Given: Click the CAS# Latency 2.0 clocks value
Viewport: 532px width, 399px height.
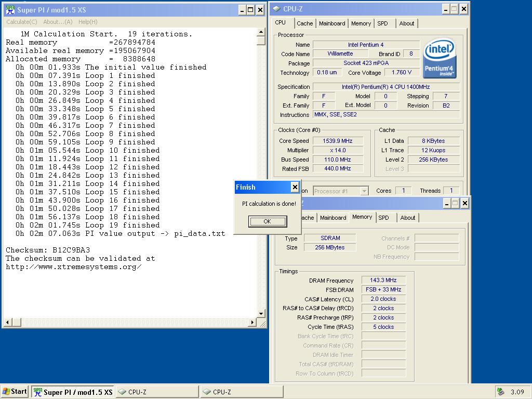Looking at the screenshot, I should [x=383, y=299].
